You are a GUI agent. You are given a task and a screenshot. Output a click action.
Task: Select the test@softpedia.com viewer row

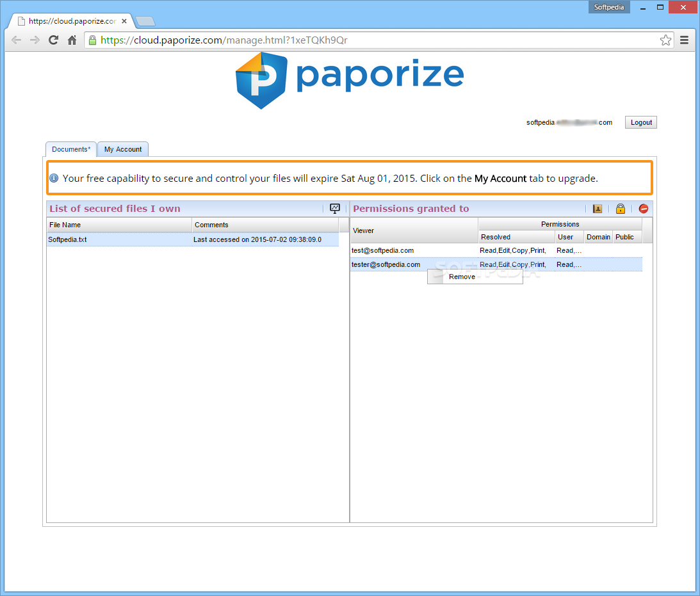pyautogui.click(x=496, y=251)
